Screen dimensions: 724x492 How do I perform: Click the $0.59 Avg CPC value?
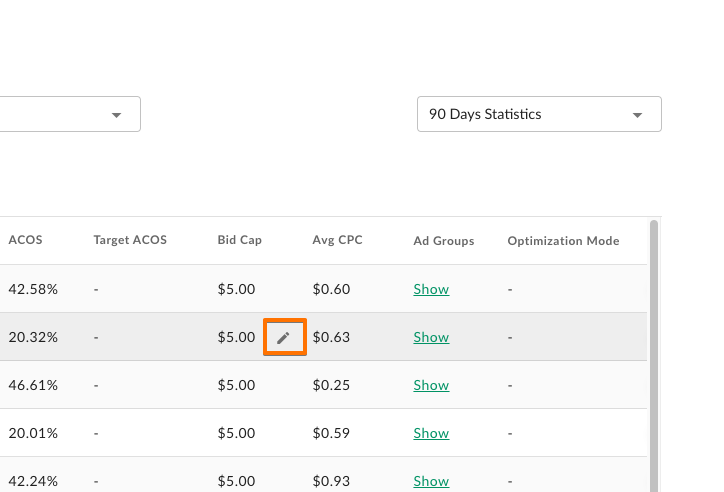(x=331, y=433)
